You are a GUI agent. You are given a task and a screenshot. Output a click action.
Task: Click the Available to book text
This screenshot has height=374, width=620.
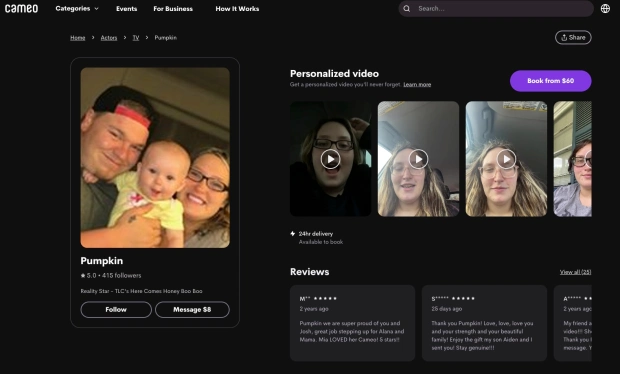pos(321,242)
